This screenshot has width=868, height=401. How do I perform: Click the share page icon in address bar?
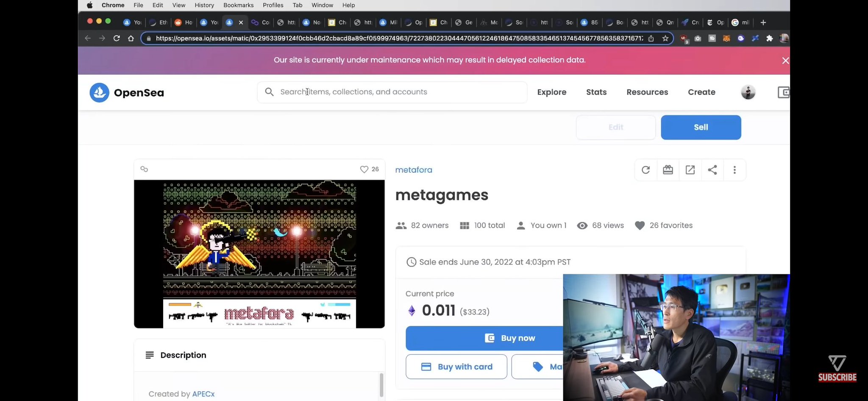pyautogui.click(x=651, y=38)
